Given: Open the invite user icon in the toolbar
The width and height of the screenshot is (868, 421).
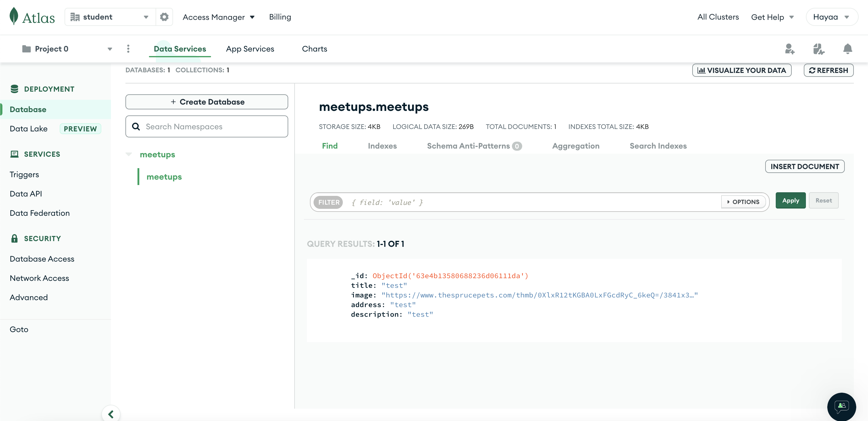Looking at the screenshot, I should pos(790,49).
